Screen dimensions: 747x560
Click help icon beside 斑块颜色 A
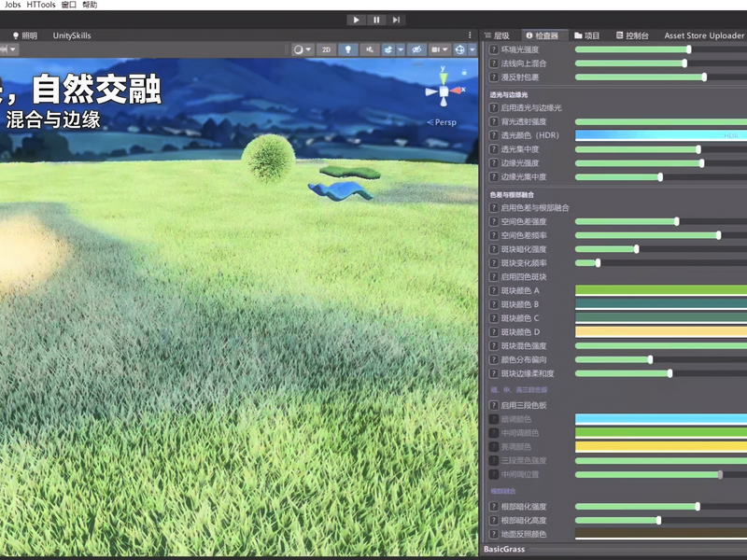(x=494, y=290)
